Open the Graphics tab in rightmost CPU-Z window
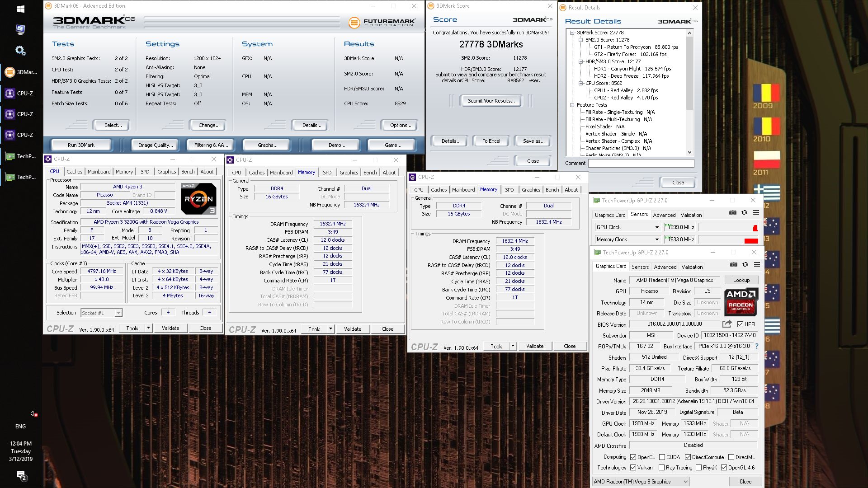Screen dimensions: 868x488 click(531, 190)
